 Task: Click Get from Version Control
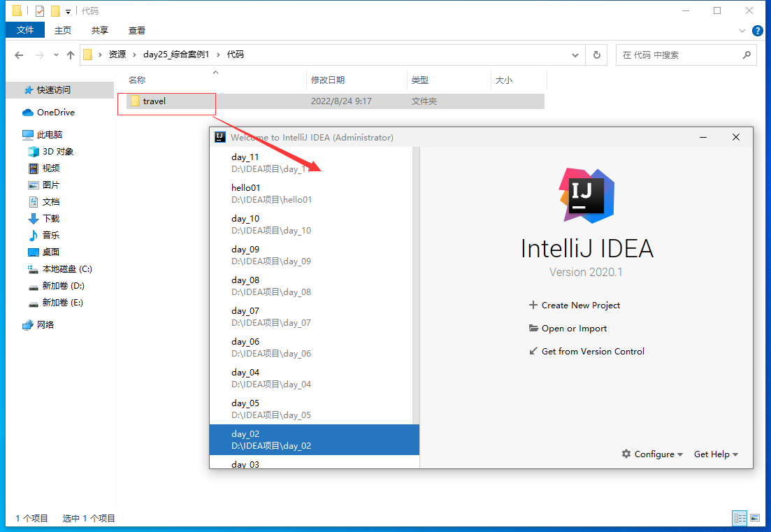click(x=586, y=352)
